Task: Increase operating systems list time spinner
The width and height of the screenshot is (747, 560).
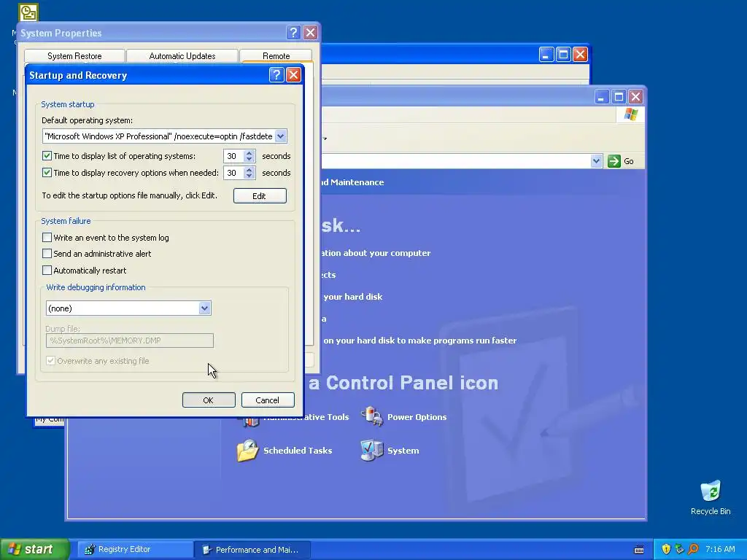Action: tap(249, 153)
